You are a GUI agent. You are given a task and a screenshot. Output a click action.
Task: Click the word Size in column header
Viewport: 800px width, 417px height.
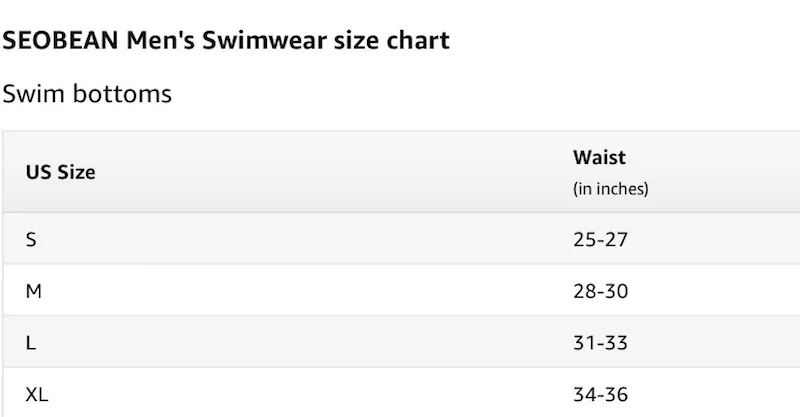coord(76,172)
